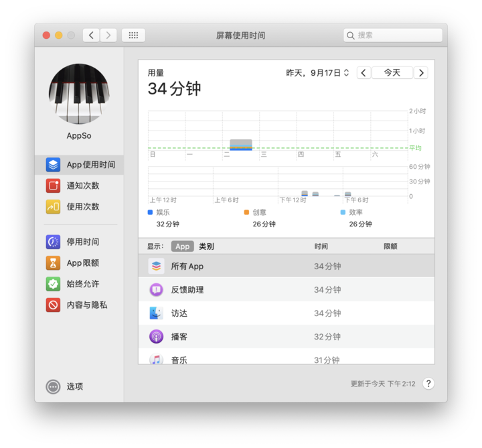This screenshot has width=482, height=448.
Task: Click the 限额 column header
Action: click(390, 246)
